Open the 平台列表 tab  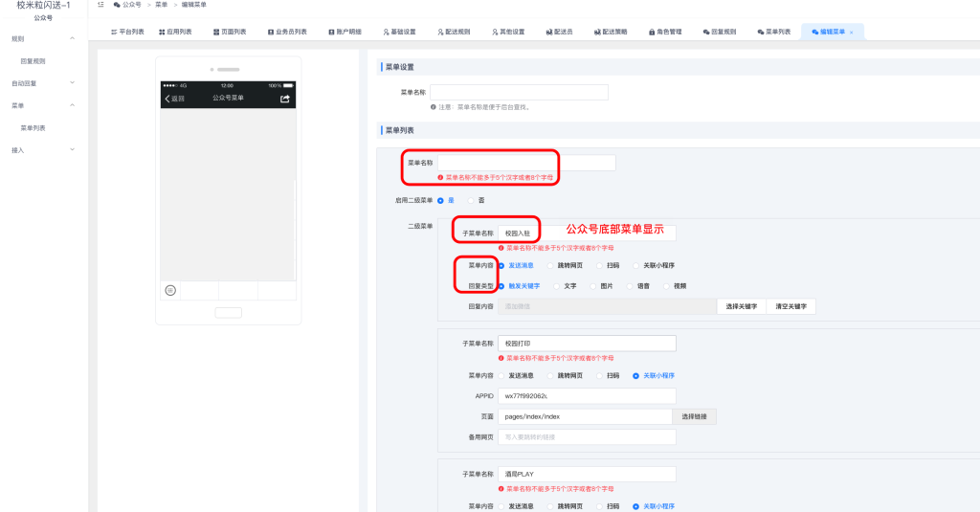(x=127, y=32)
